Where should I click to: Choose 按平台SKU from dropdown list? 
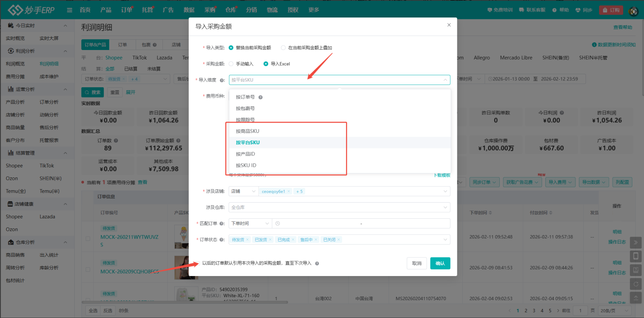pos(340,142)
